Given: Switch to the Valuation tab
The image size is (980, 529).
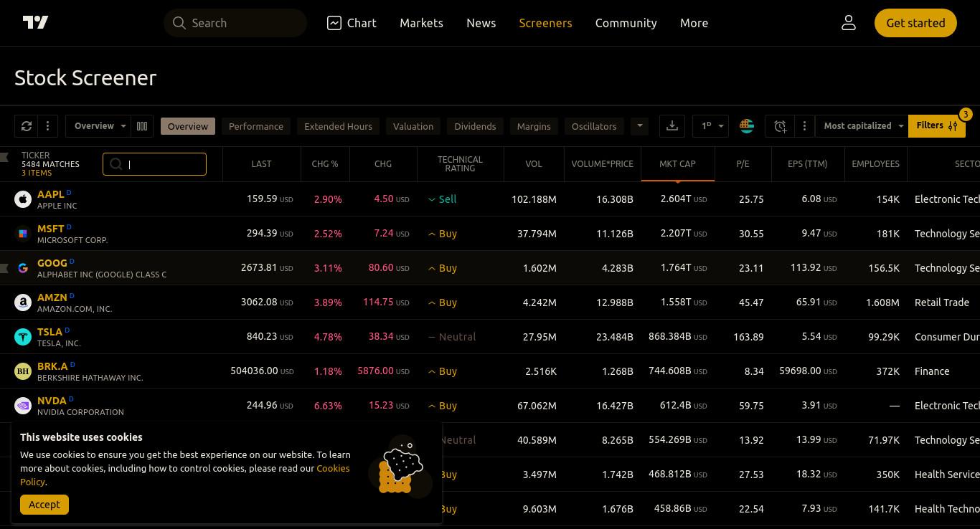Looking at the screenshot, I should [413, 126].
